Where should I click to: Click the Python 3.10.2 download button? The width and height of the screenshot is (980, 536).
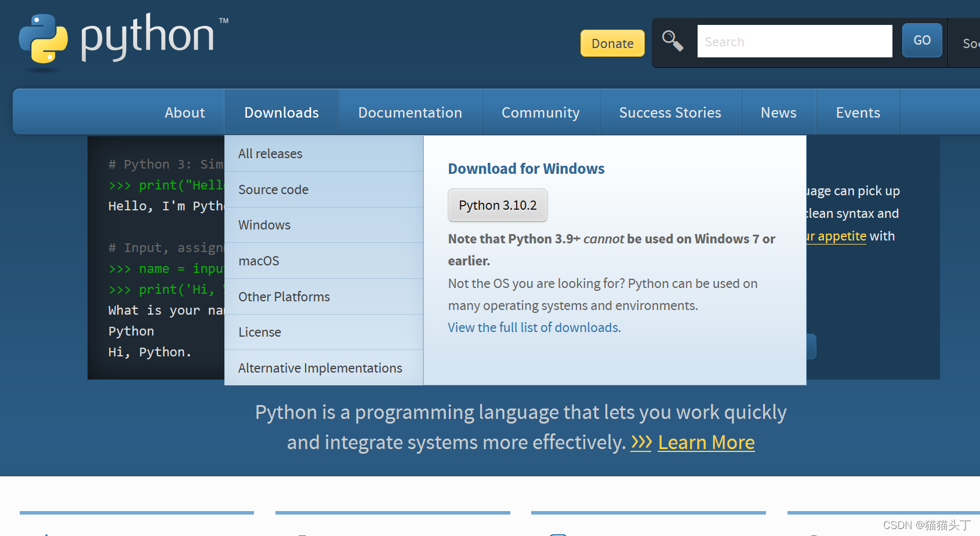498,205
